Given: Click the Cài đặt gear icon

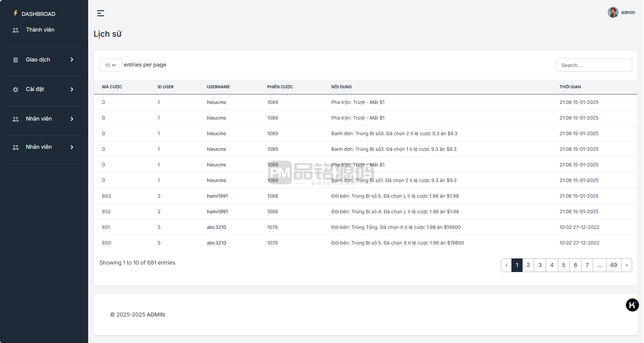Looking at the screenshot, I should (x=16, y=90).
